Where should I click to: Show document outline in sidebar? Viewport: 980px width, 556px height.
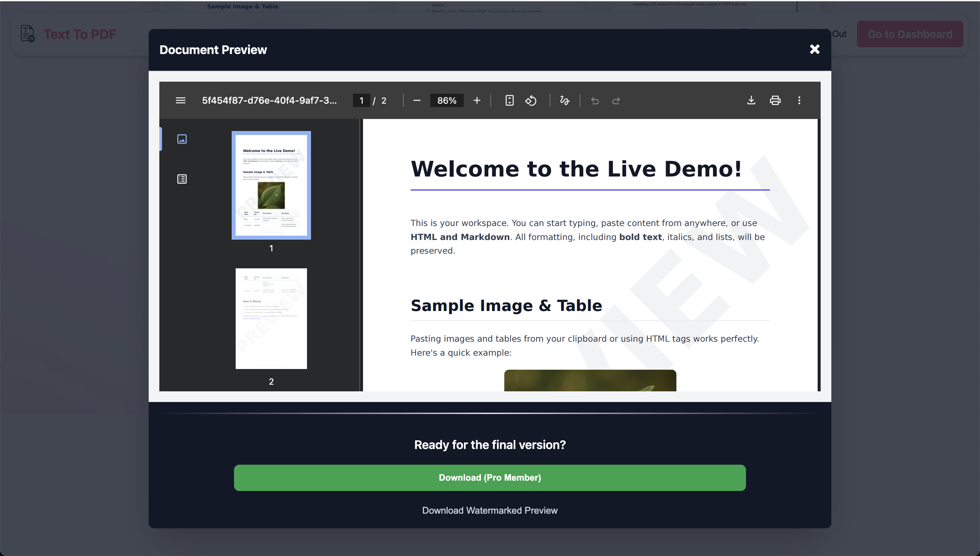pos(182,179)
